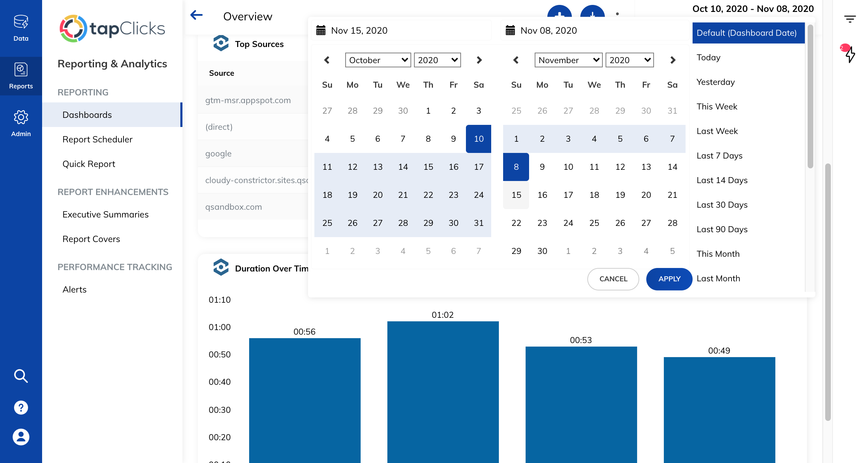Click the end date field Nov 08, 2020
This screenshot has width=868, height=463.
point(594,31)
